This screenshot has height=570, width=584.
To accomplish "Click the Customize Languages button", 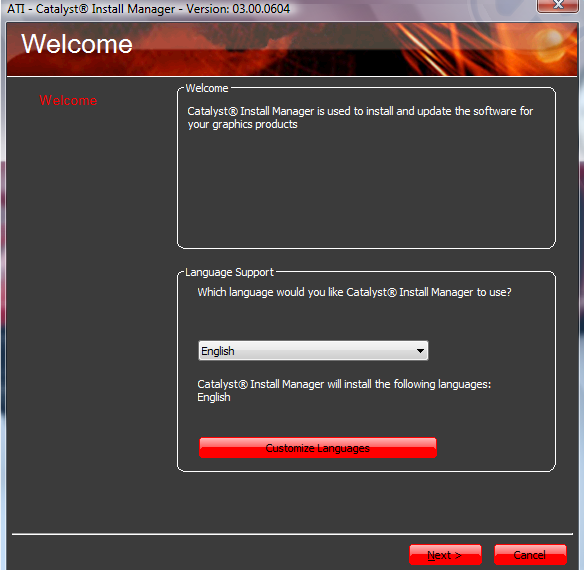I will point(318,448).
